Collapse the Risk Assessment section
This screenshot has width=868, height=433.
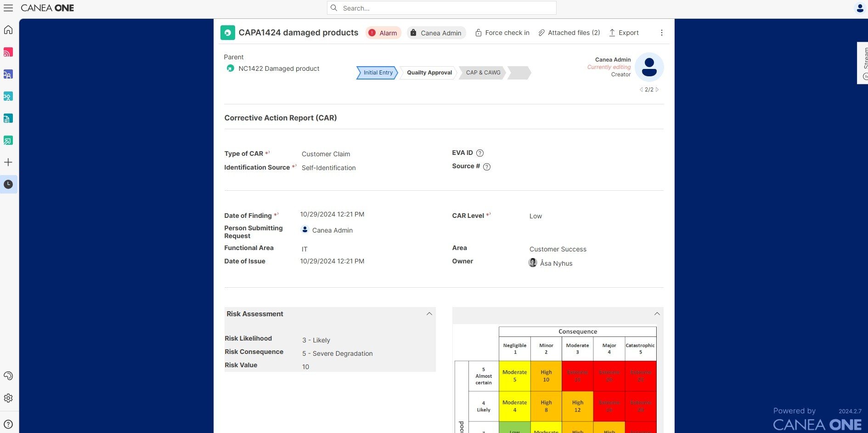coord(429,313)
